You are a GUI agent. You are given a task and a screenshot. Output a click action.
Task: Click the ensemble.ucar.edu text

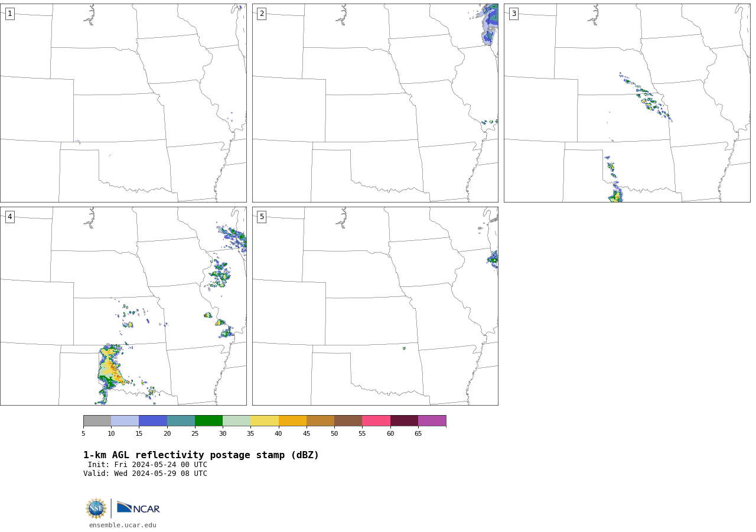[123, 525]
